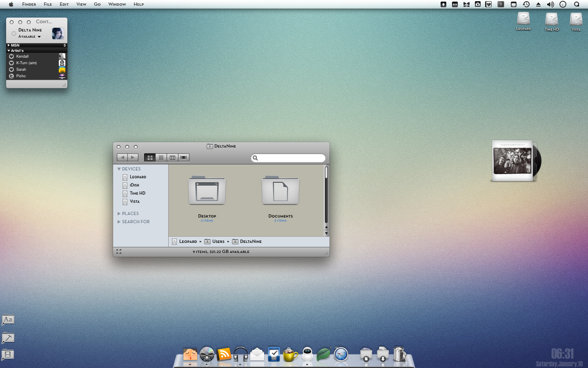Click the camera icon in menu bar

tap(477, 4)
